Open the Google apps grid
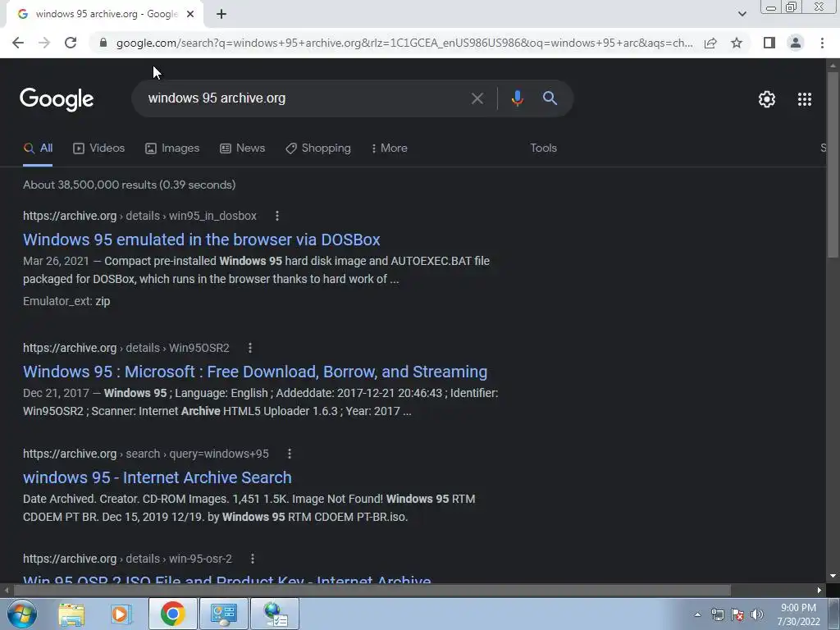 click(804, 99)
